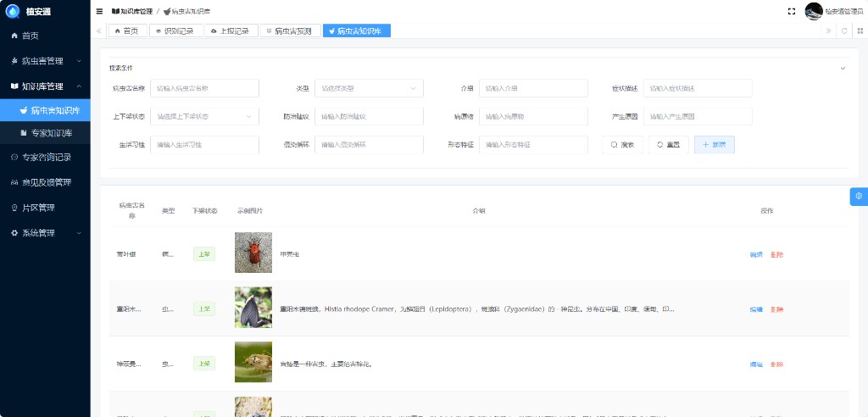
Task: Click the fullscreen icon in header
Action: 792,11
